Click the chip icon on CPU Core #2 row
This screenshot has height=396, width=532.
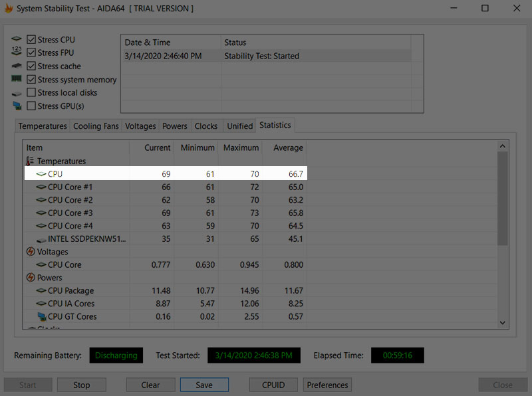[41, 200]
